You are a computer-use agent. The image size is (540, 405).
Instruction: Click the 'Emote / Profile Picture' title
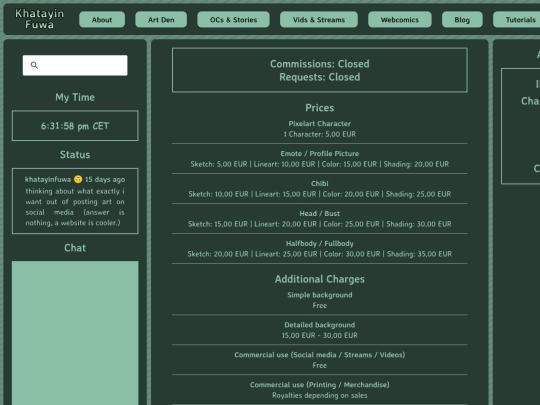click(320, 154)
